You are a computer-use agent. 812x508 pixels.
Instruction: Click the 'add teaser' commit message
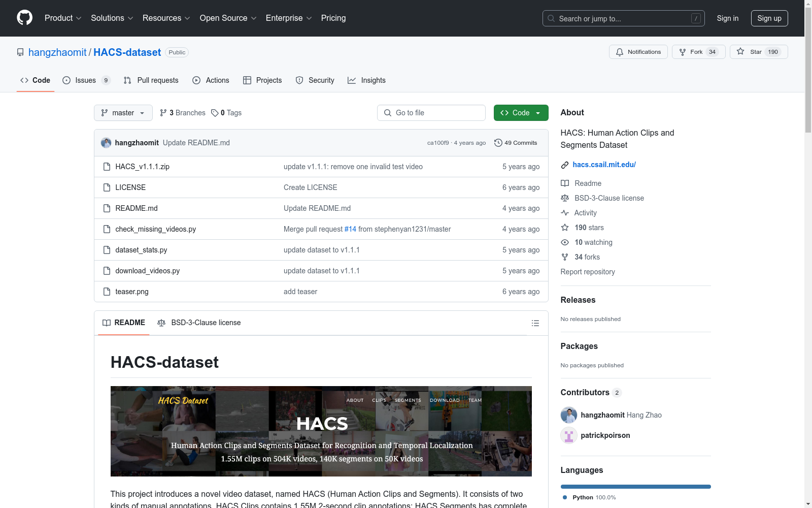(x=300, y=292)
